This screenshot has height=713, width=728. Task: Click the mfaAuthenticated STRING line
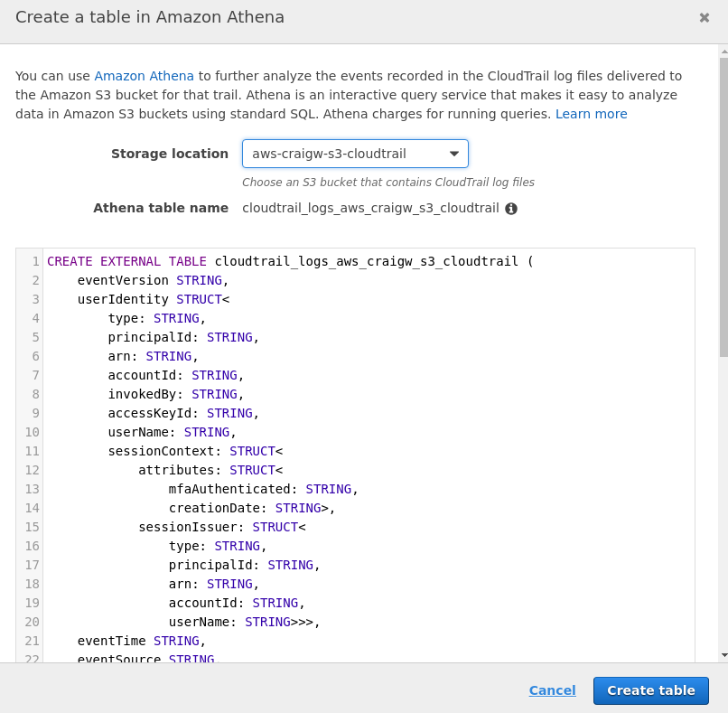pos(263,489)
